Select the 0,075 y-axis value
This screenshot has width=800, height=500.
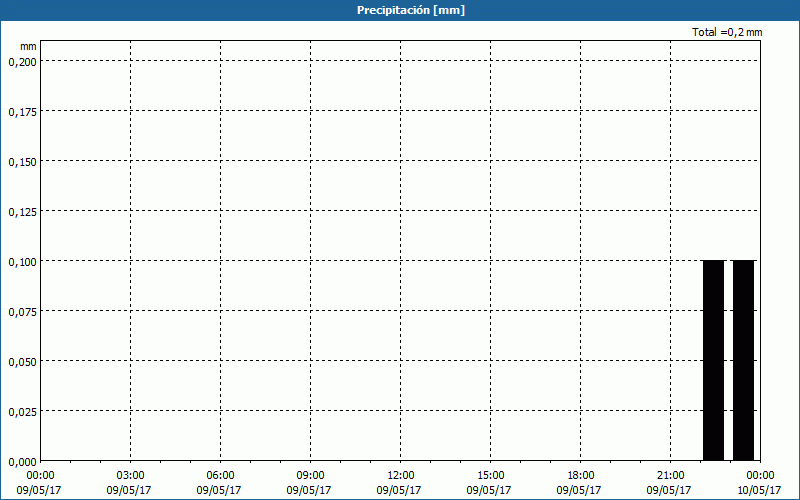click(22, 312)
